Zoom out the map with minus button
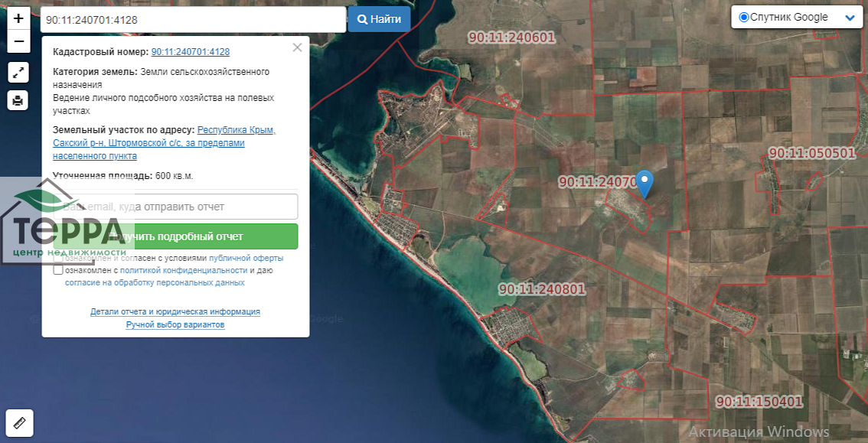The width and height of the screenshot is (868, 443). tap(19, 41)
